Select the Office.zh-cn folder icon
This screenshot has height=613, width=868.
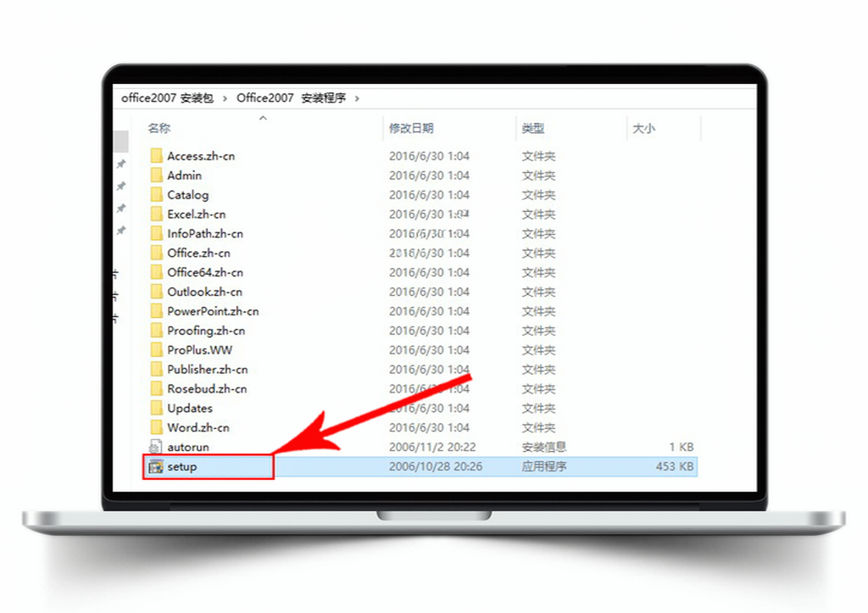click(156, 253)
